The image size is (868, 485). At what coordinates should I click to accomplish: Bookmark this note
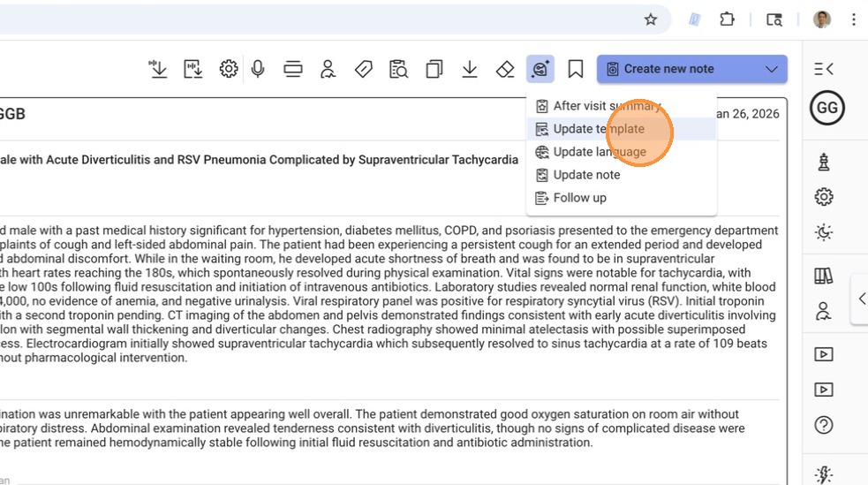click(x=576, y=69)
